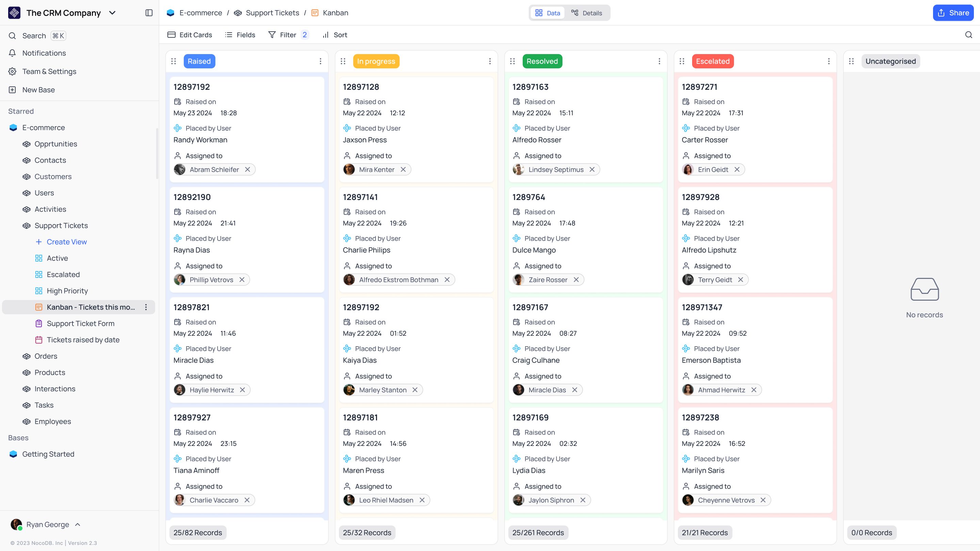The image size is (980, 551).
Task: Open the Kanban board search icon
Action: 969,35
